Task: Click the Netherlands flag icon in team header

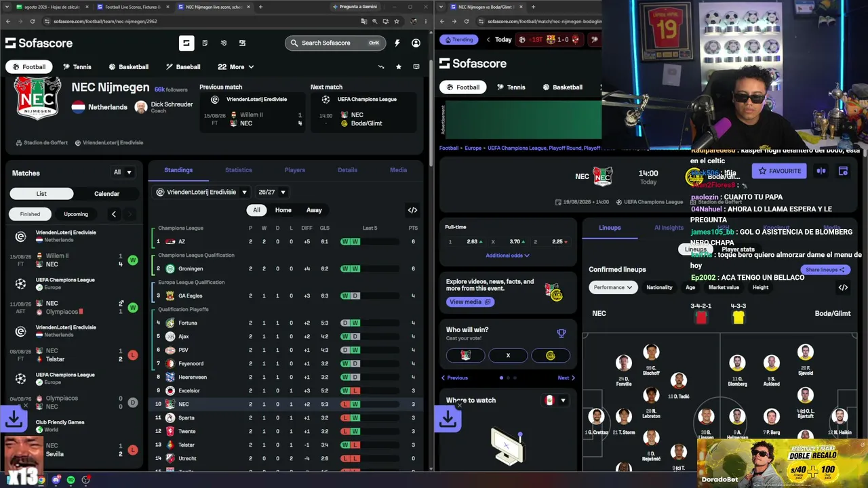Action: coord(78,107)
